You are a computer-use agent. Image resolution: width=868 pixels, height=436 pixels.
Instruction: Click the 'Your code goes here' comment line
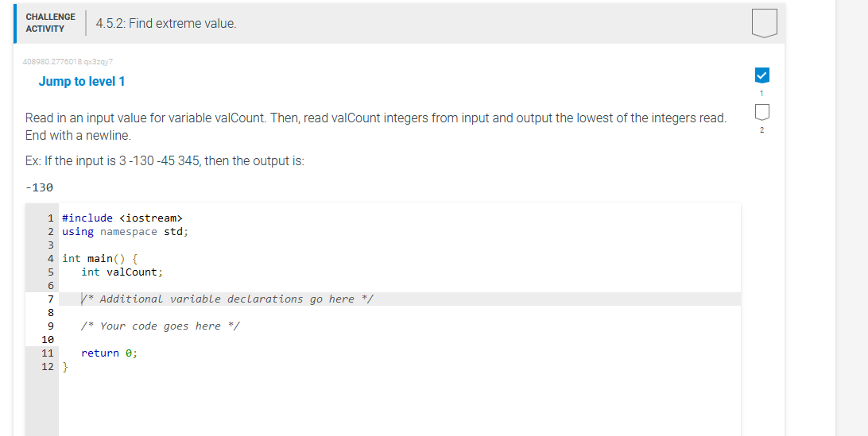click(x=160, y=326)
